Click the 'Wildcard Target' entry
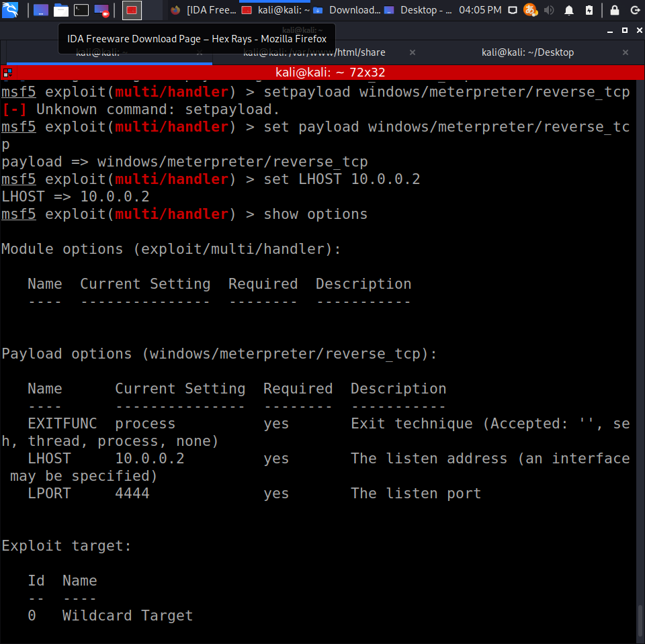 point(128,616)
